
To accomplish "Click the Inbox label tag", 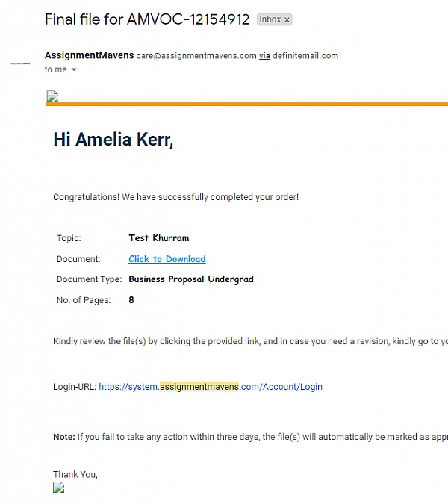I will 270,19.
